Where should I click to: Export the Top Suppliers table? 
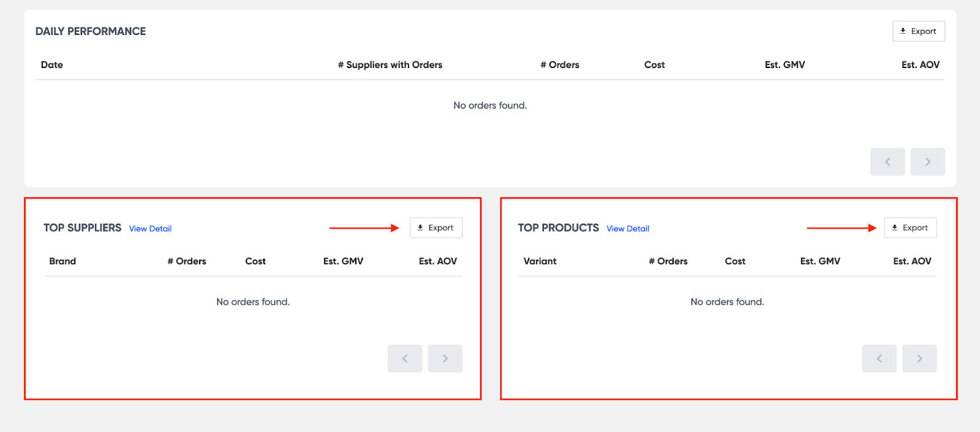(x=436, y=228)
